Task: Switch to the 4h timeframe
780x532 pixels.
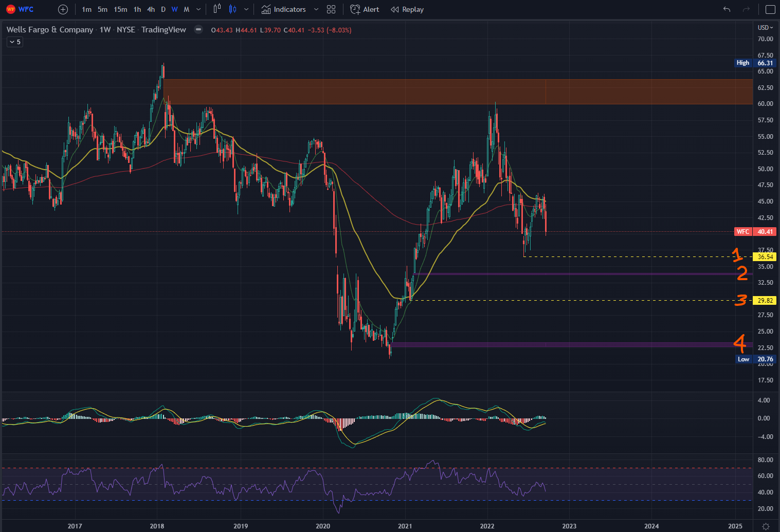Action: click(x=151, y=9)
